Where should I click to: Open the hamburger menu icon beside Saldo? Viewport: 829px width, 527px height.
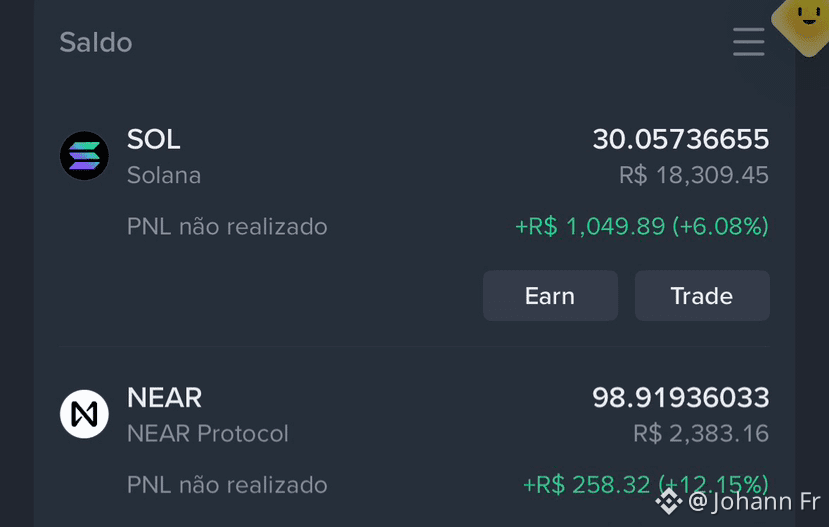749,42
